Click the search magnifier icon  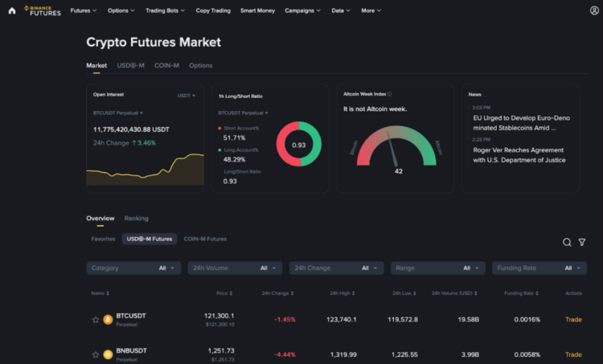coord(567,242)
